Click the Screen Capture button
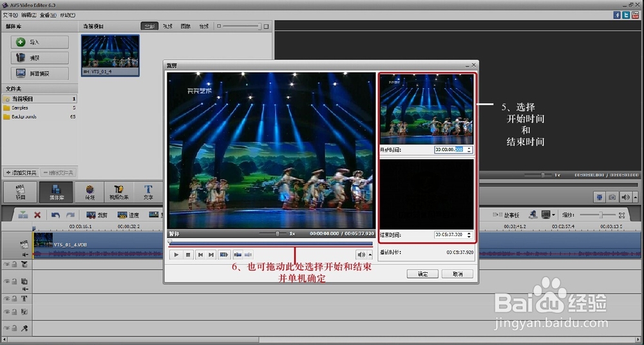644x345 pixels. [40, 73]
